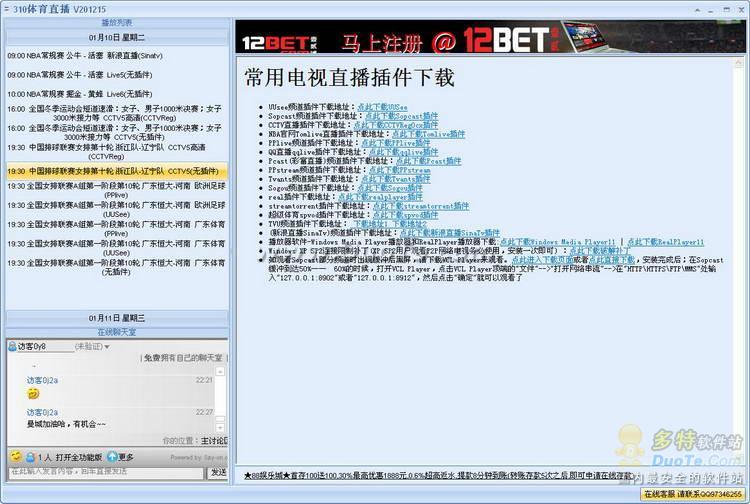Screen dimensions: 750x504
Task: Open the 在线聊天室 panel header
Action: pos(117,332)
